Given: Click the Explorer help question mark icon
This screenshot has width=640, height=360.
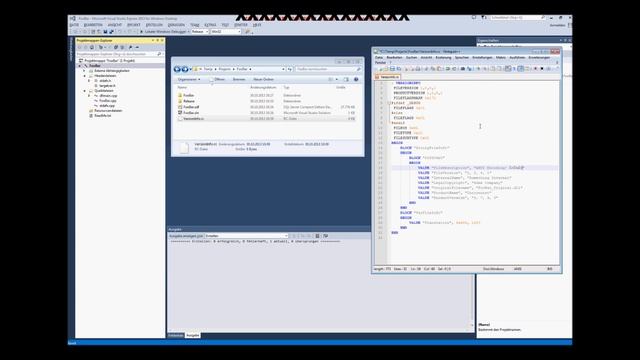Looking at the screenshot, I should pyautogui.click(x=356, y=79).
